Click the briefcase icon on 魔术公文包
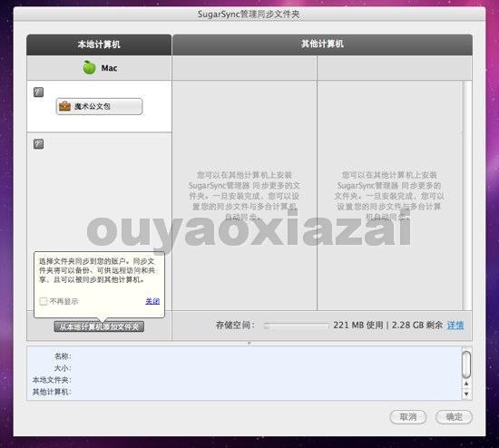Viewport: 499px width, 448px height. pyautogui.click(x=65, y=106)
